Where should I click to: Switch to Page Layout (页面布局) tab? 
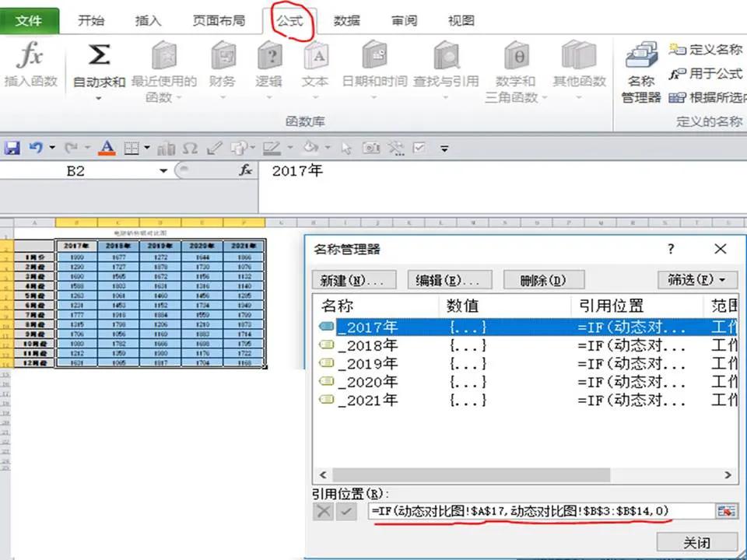tap(219, 21)
